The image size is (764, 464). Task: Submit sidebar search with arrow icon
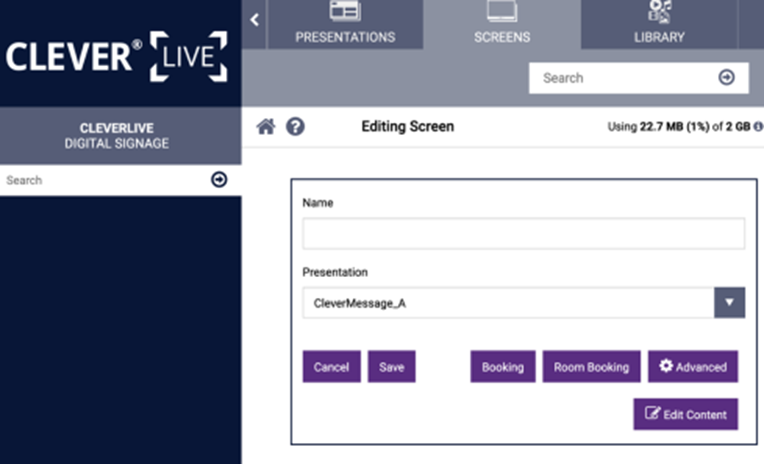(219, 180)
